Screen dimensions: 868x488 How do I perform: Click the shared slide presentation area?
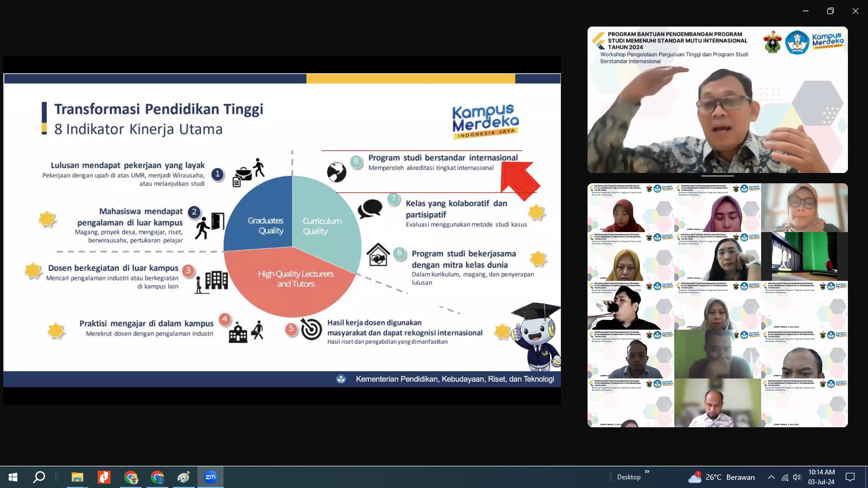tap(282, 230)
